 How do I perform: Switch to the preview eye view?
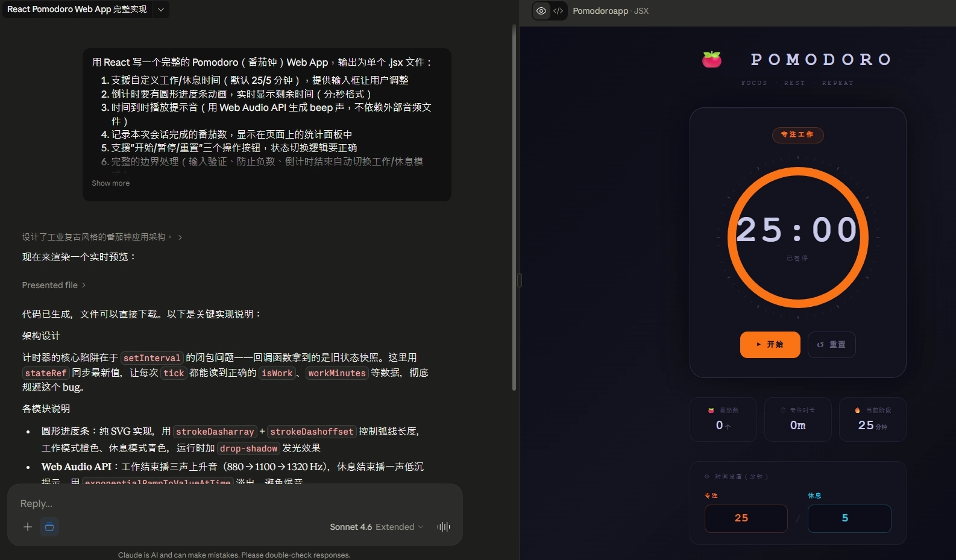point(541,11)
